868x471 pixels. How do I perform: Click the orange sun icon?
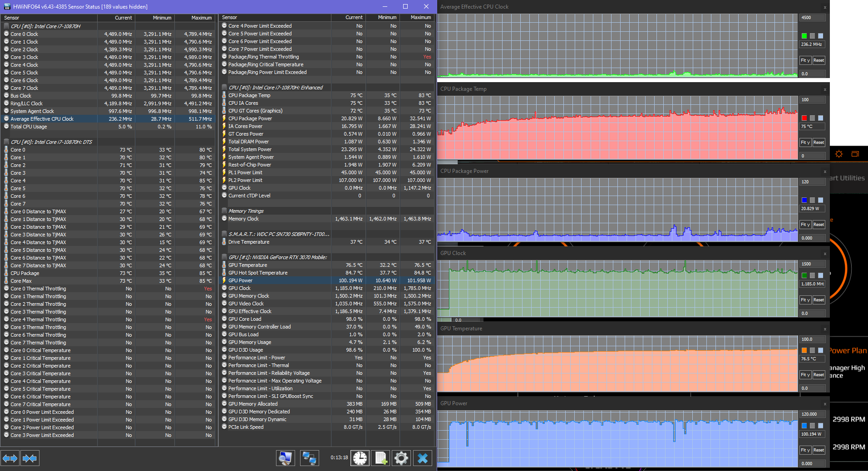(x=839, y=154)
